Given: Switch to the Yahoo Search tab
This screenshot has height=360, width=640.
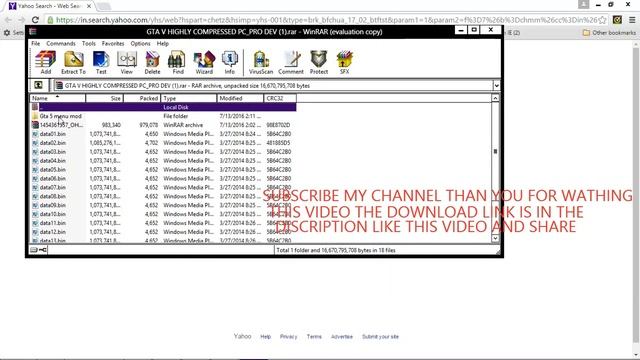Looking at the screenshot, I should 49,6.
